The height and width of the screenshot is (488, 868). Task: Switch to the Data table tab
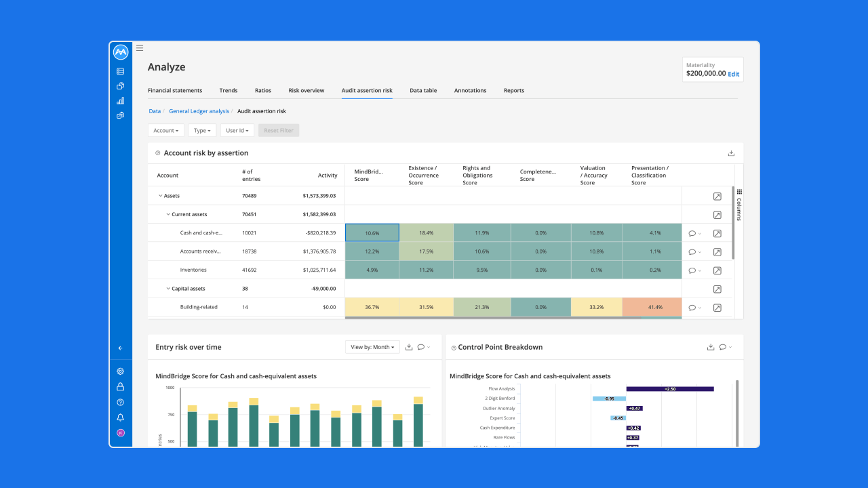pyautogui.click(x=423, y=91)
